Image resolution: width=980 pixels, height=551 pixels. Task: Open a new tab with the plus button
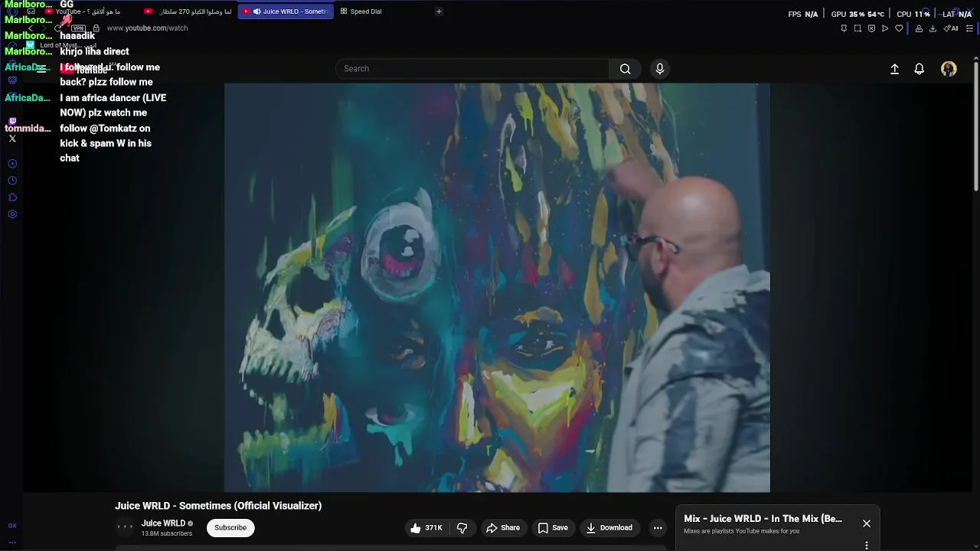tap(439, 11)
